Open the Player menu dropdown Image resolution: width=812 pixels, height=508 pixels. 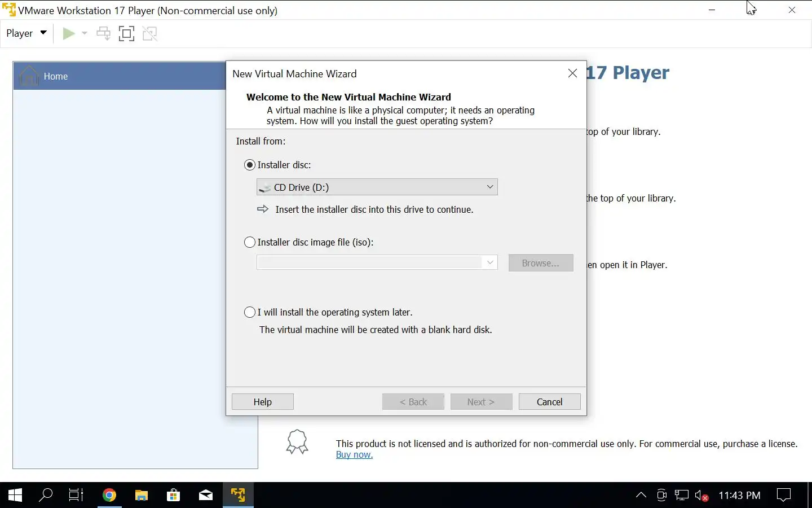(x=26, y=33)
